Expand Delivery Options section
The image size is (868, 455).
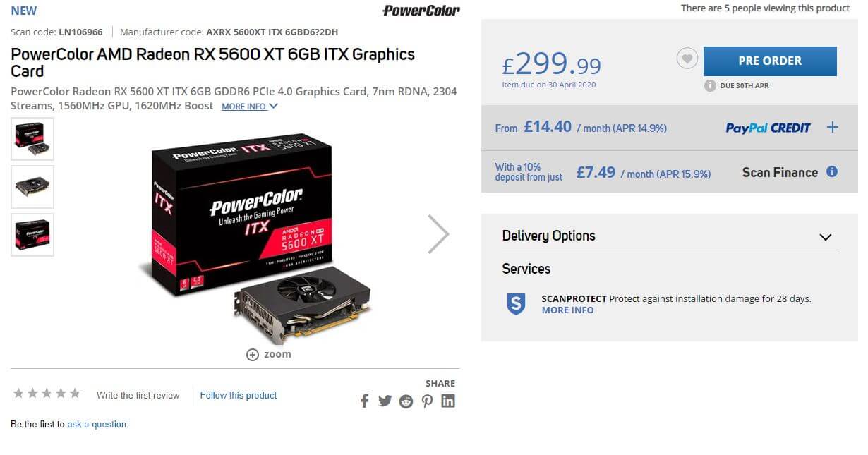pyautogui.click(x=669, y=236)
